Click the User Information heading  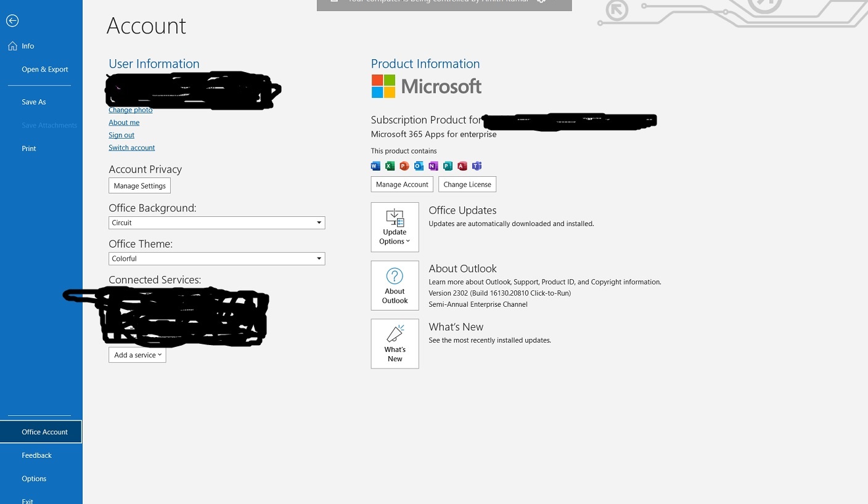pyautogui.click(x=154, y=64)
